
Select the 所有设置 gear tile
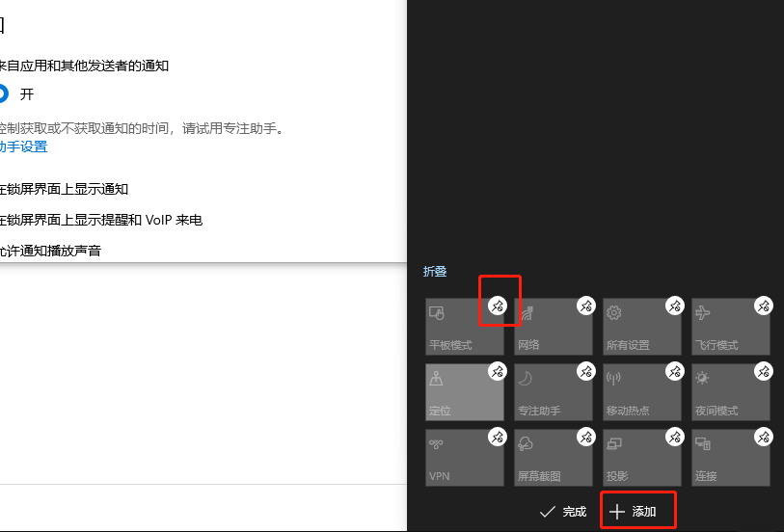pos(642,327)
